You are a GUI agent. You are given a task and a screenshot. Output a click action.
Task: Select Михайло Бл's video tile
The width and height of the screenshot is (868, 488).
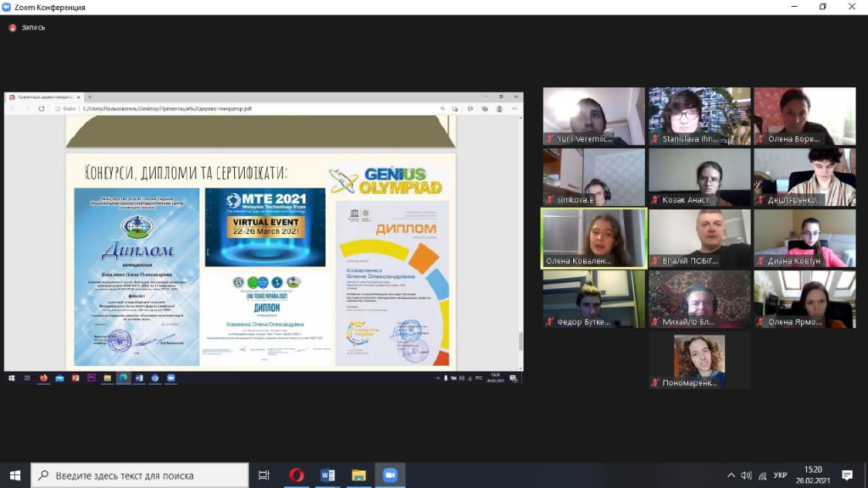[699, 299]
